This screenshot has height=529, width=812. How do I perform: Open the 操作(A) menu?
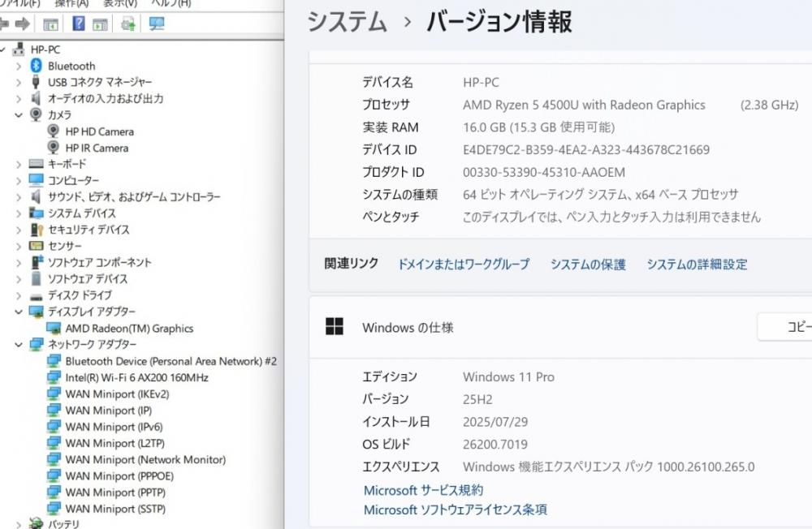tap(71, 3)
